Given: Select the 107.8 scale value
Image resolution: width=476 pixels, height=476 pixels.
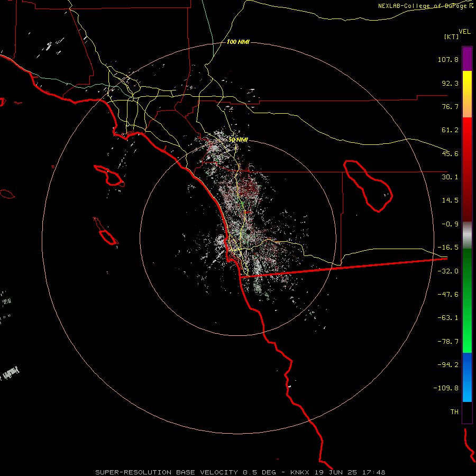Looking at the screenshot, I should pyautogui.click(x=448, y=59).
